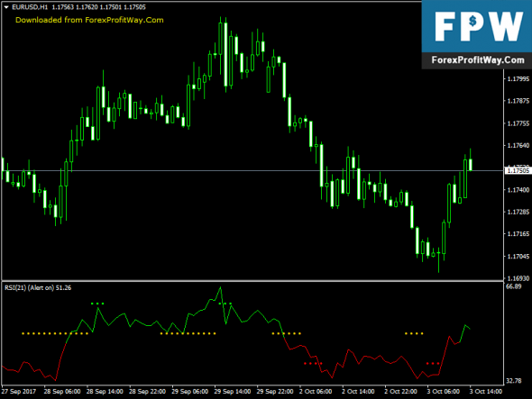Click the 2 Oct 06:00 time axis label
This screenshot has width=532, height=399.
click(x=316, y=392)
